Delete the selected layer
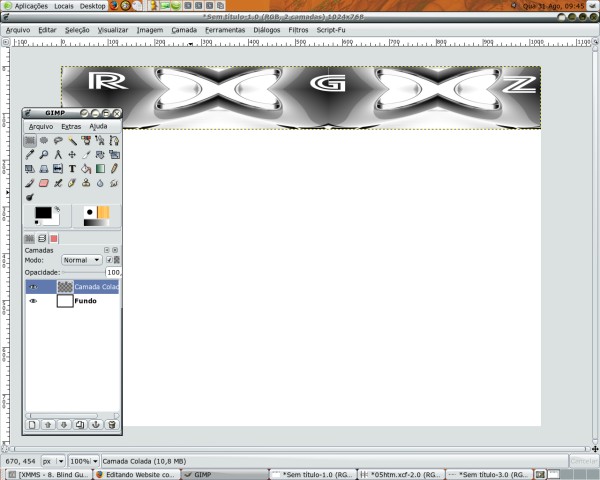Viewport: 600px width, 480px height. click(x=112, y=425)
